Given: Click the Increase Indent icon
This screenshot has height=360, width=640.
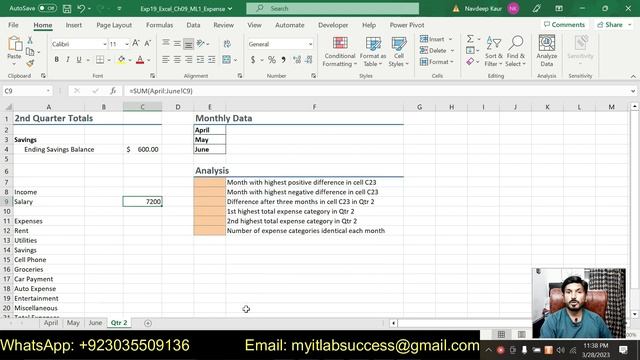Looking at the screenshot, I should tap(211, 60).
